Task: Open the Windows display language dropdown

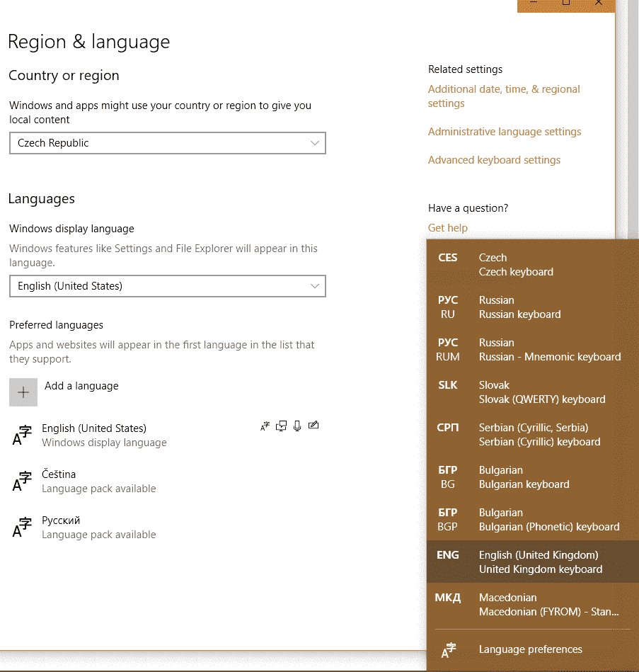Action: pos(168,286)
